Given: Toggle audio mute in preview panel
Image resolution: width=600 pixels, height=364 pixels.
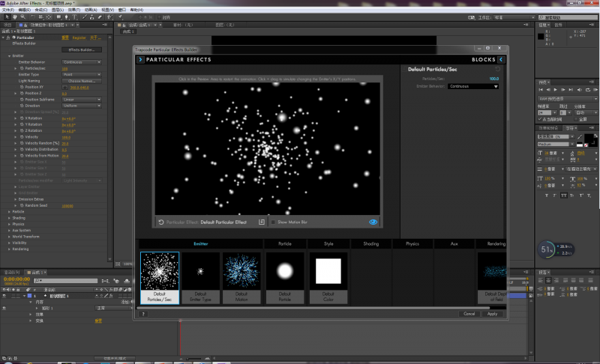Looking at the screenshot, I should (x=579, y=90).
